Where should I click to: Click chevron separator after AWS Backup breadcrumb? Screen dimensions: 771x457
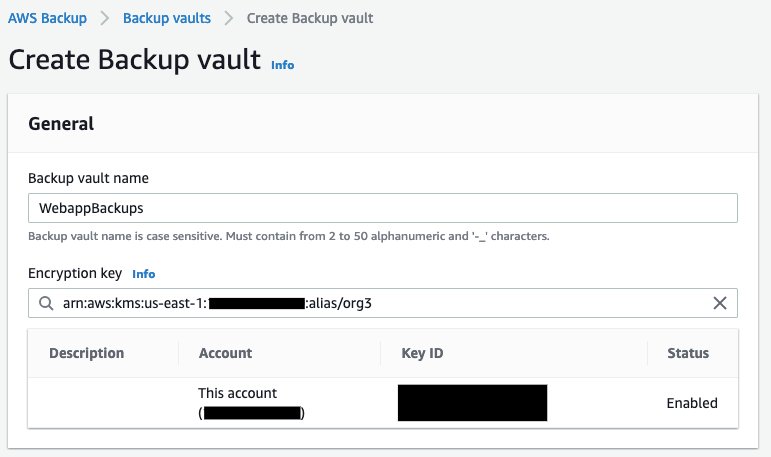point(105,18)
